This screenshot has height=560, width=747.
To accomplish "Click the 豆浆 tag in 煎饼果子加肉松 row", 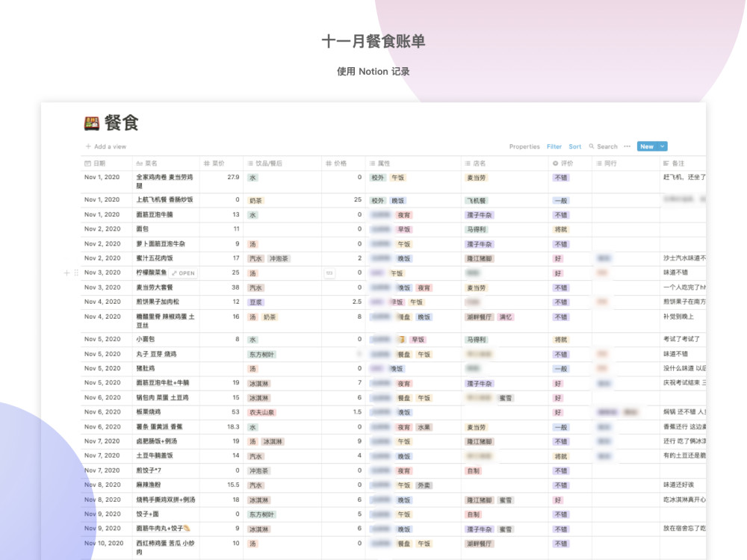I will (255, 302).
